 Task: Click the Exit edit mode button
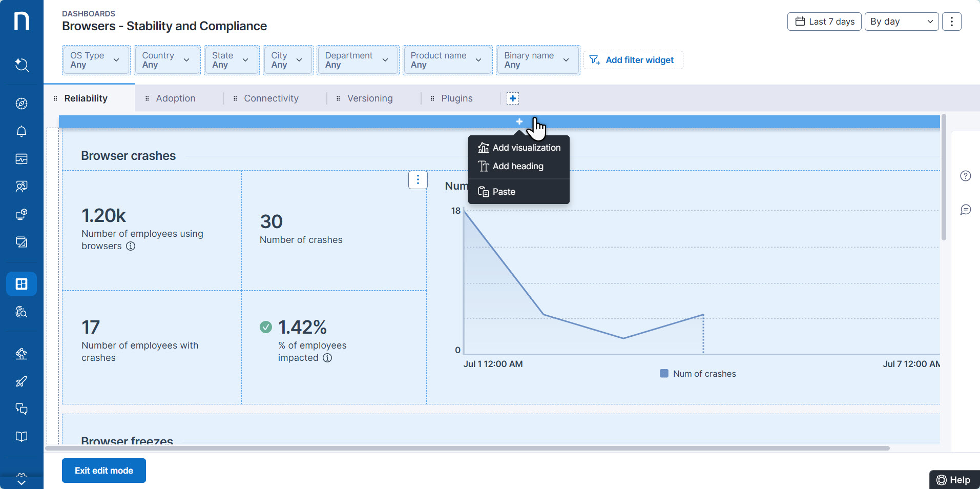[104, 471]
